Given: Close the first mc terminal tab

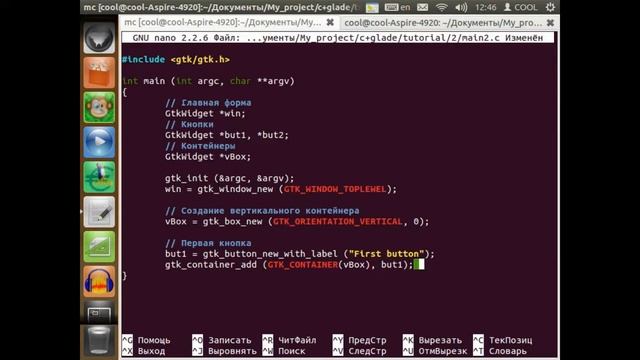Looking at the screenshot, I should [330, 22].
